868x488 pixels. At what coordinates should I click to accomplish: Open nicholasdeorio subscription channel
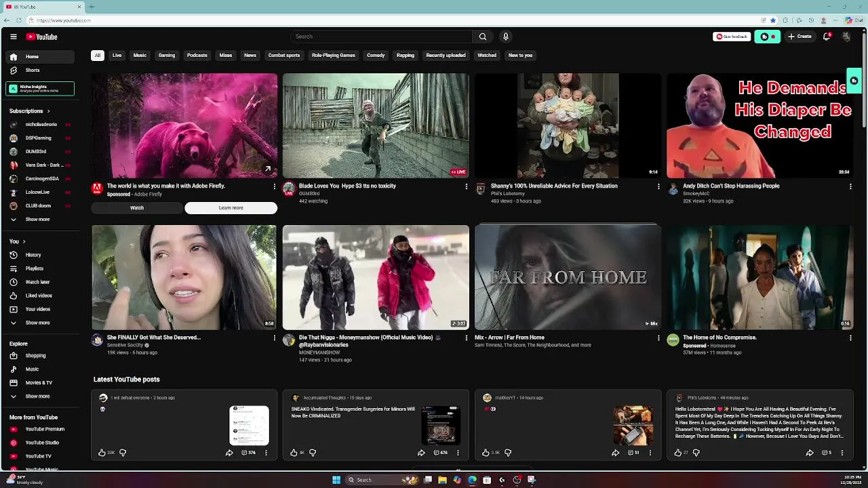(x=41, y=125)
